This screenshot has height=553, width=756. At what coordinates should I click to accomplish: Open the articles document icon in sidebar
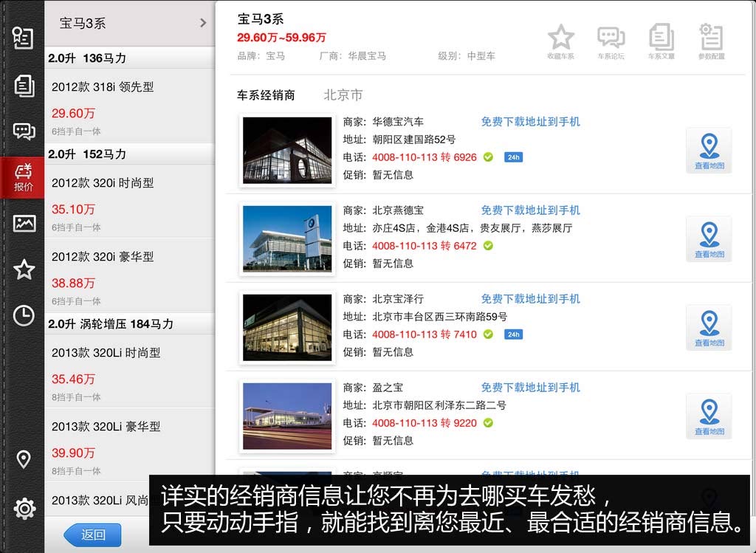tap(24, 86)
